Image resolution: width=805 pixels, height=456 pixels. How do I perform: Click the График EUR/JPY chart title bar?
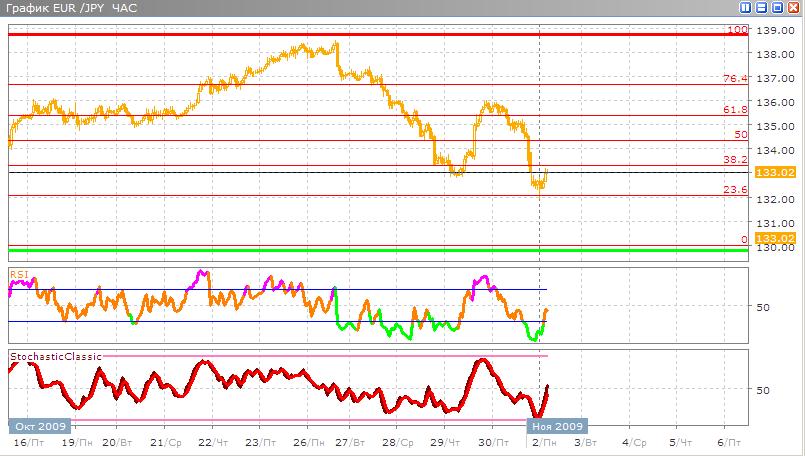point(300,8)
